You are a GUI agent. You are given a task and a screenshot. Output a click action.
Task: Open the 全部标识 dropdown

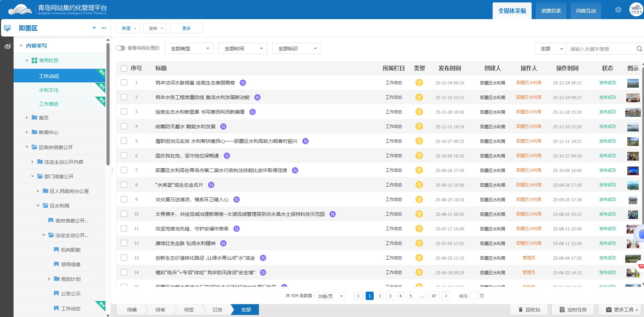(296, 48)
